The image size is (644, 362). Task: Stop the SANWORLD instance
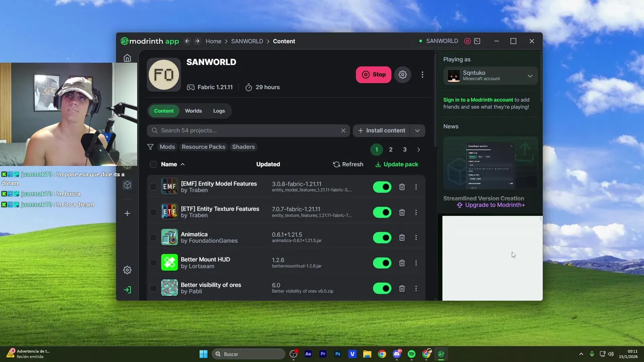(374, 74)
